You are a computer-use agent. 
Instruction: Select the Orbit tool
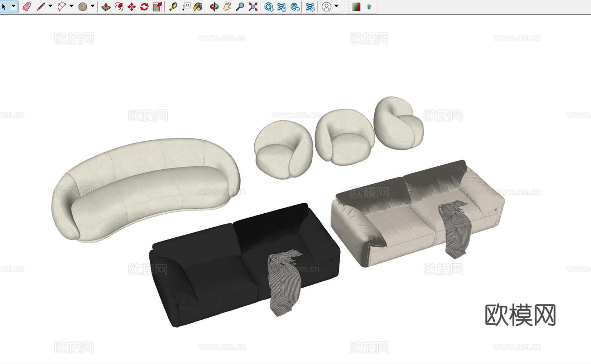click(214, 6)
